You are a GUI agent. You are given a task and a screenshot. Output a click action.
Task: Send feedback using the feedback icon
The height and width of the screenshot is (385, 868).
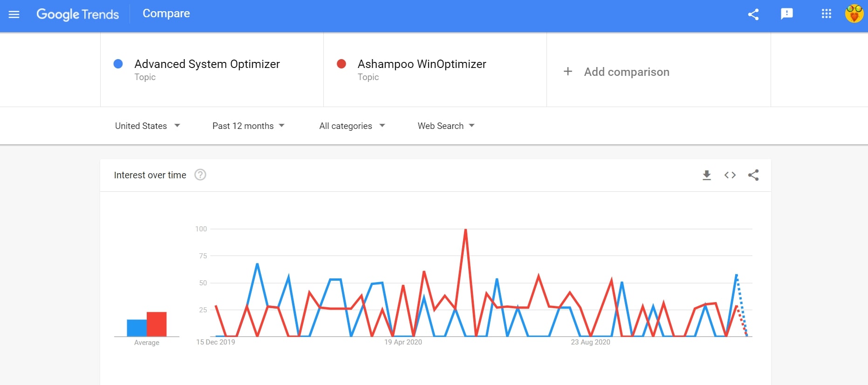(x=787, y=14)
